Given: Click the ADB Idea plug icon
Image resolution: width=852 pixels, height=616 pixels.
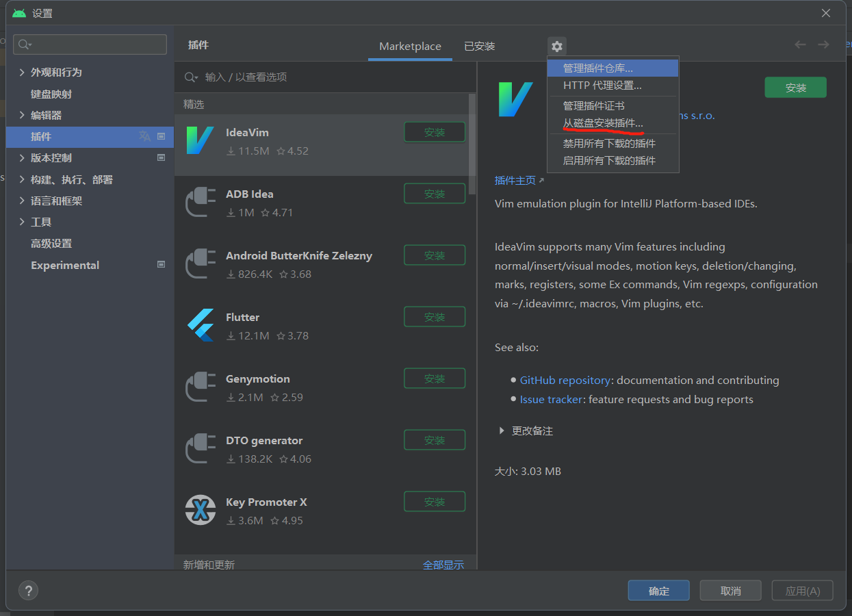Looking at the screenshot, I should click(x=201, y=202).
